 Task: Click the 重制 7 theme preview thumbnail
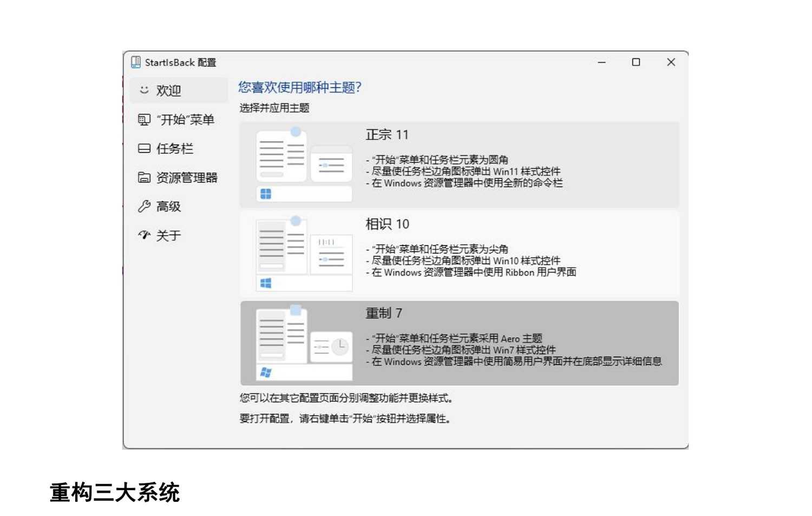point(304,343)
